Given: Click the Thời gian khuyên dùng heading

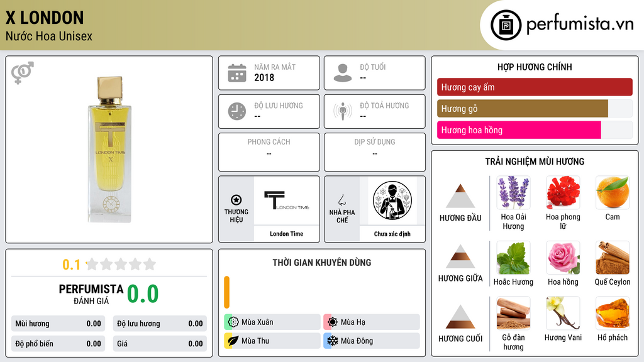Looking at the screenshot, I should [x=322, y=263].
